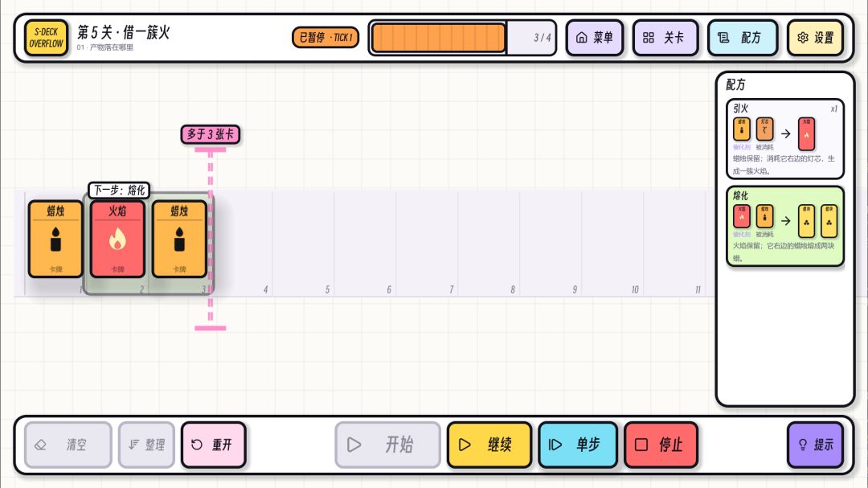Viewport: 868px width, 488px height.
Task: Click the 3 / 4 progress counter
Action: pos(542,38)
